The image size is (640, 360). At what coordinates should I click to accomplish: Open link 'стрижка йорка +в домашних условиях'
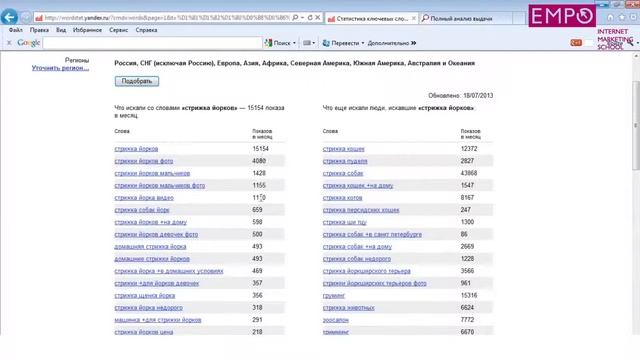pos(169,271)
